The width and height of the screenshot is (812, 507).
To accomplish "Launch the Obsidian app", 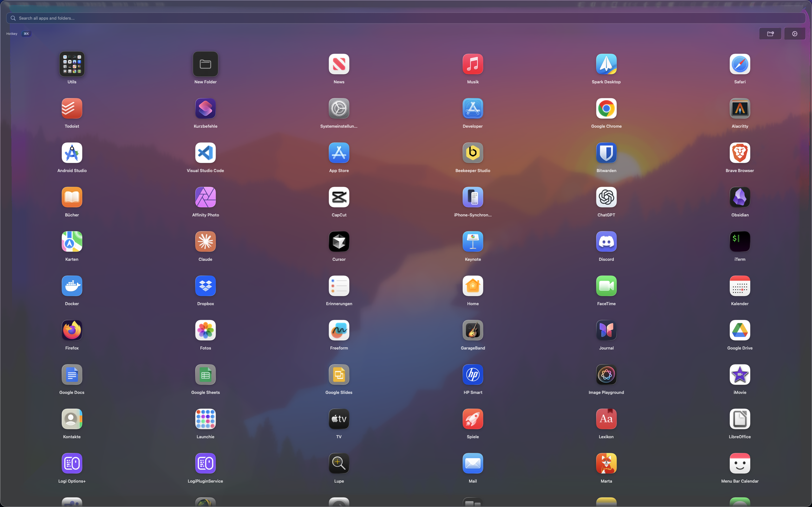I will [740, 197].
